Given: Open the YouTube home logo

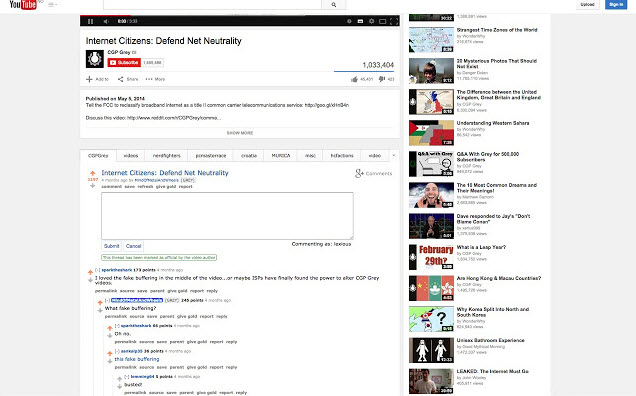Looking at the screenshot, I should 23,4.
